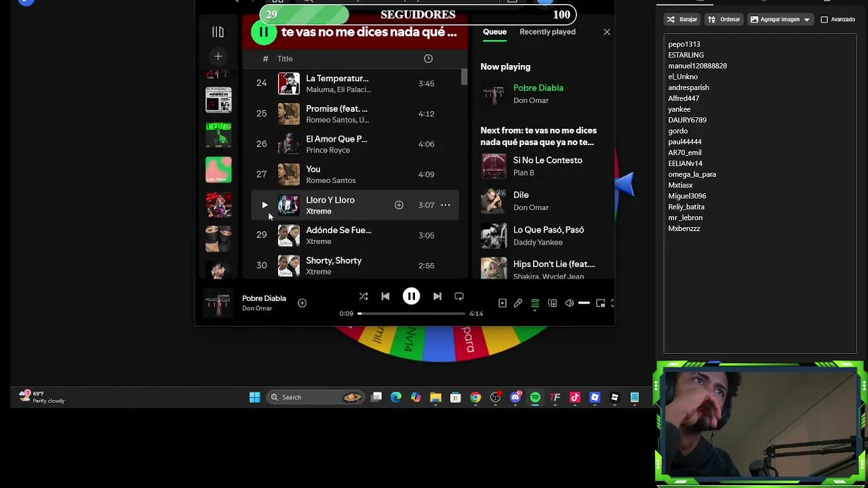The width and height of the screenshot is (868, 488).
Task: Open Windows Start menu
Action: [254, 397]
